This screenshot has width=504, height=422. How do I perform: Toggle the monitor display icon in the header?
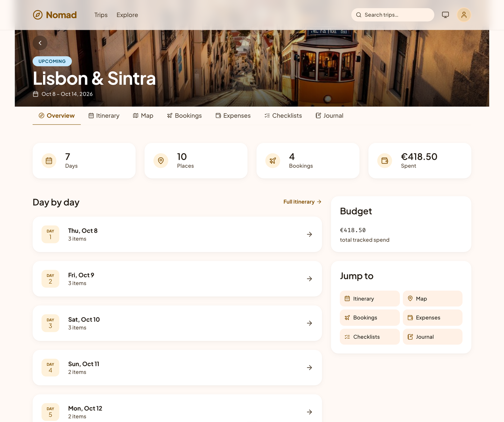[x=445, y=15]
